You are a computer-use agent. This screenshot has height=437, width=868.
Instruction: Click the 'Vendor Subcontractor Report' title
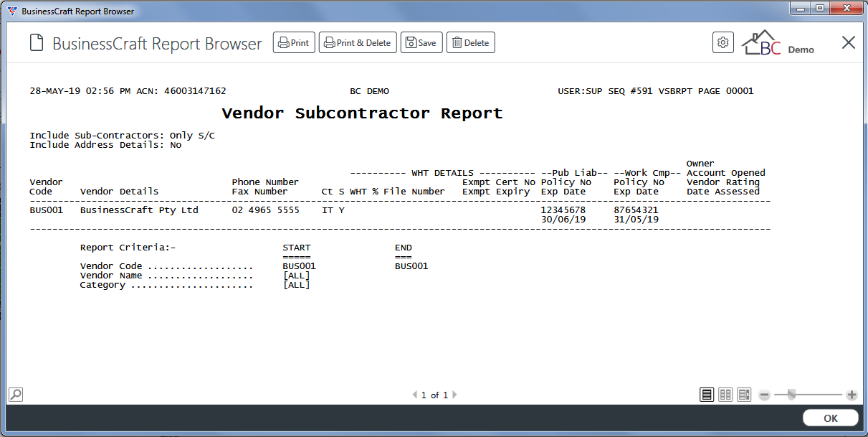coord(362,113)
